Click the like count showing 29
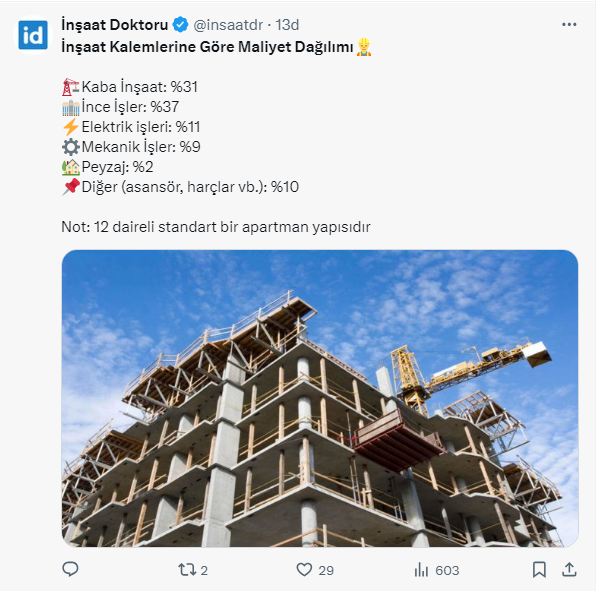 326,570
